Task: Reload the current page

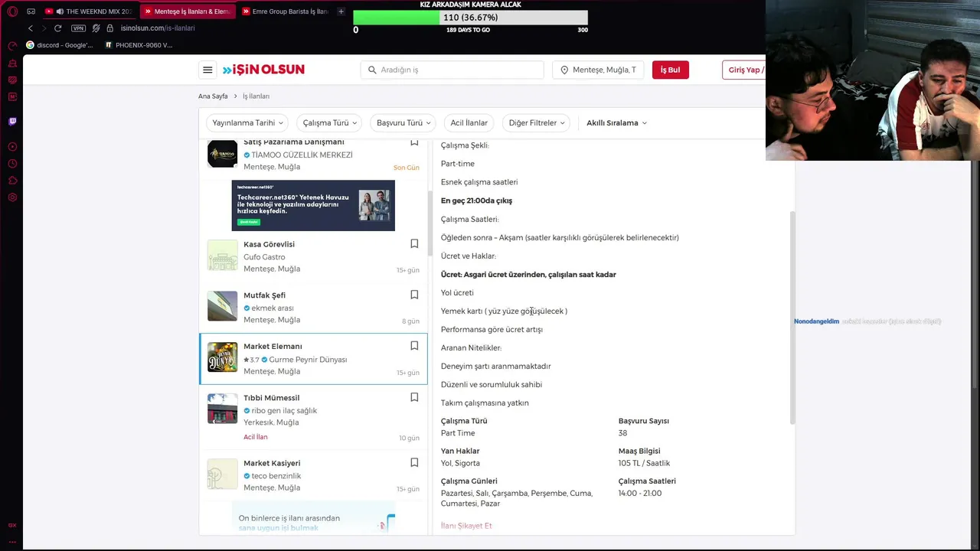Action: (57, 28)
